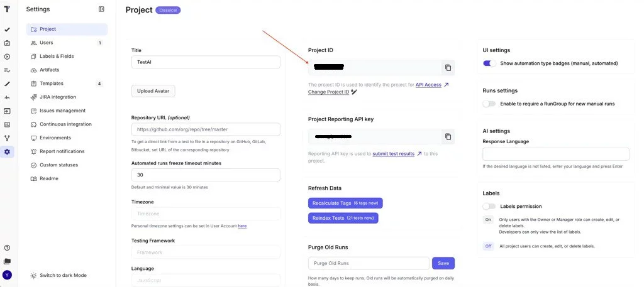Collapse the Settings sidebar panel icon
Viewport: 644px width, 287px height.
(x=102, y=9)
